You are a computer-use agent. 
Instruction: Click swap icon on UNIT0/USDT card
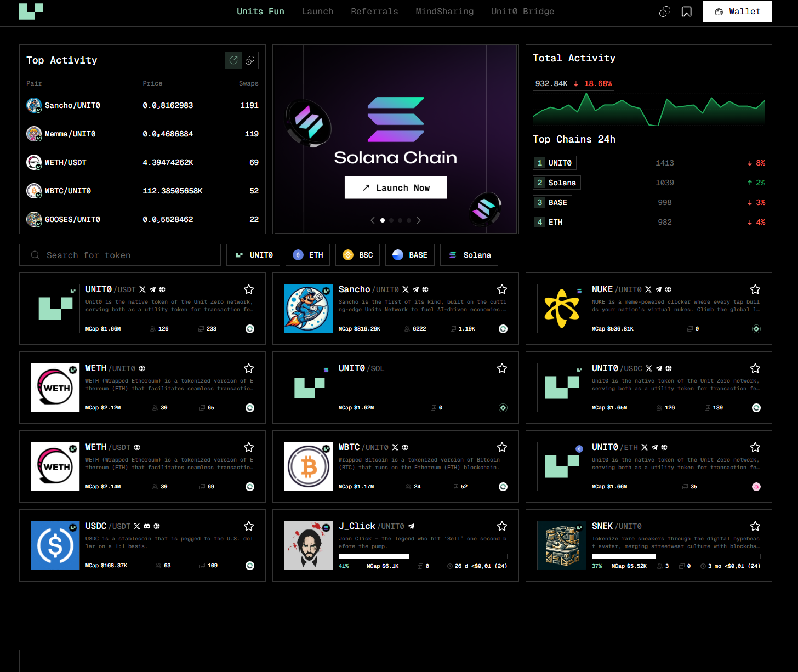pyautogui.click(x=250, y=329)
